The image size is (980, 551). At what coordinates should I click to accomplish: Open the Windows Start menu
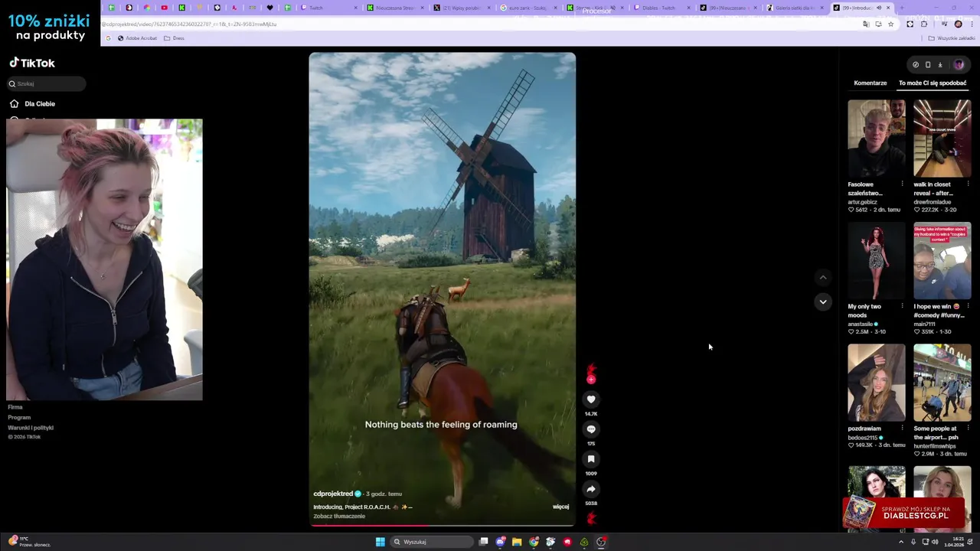(380, 542)
